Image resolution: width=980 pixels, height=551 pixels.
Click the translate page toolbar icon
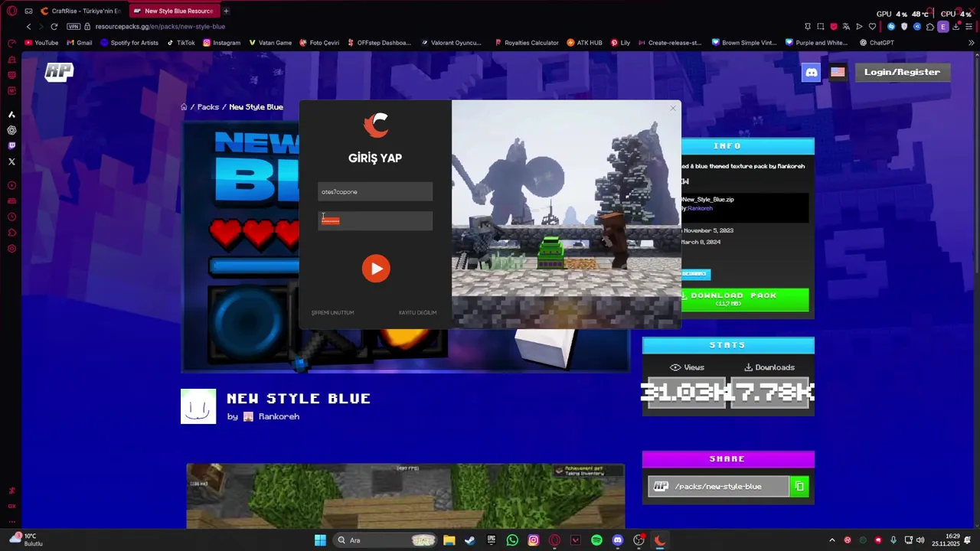click(x=846, y=27)
